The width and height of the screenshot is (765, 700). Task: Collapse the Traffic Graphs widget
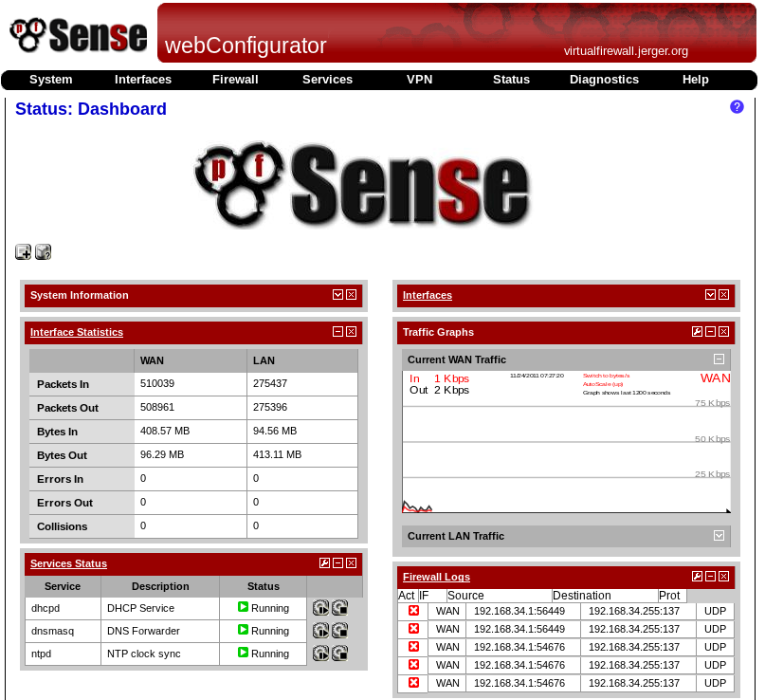pyautogui.click(x=710, y=332)
